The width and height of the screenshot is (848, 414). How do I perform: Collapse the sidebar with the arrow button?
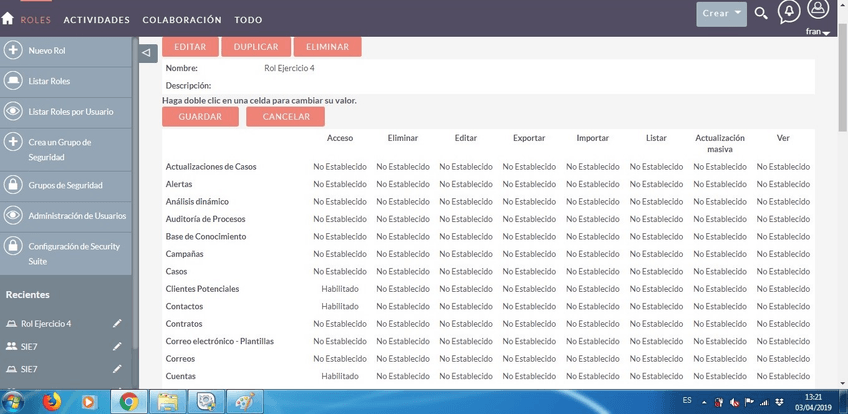(x=147, y=53)
